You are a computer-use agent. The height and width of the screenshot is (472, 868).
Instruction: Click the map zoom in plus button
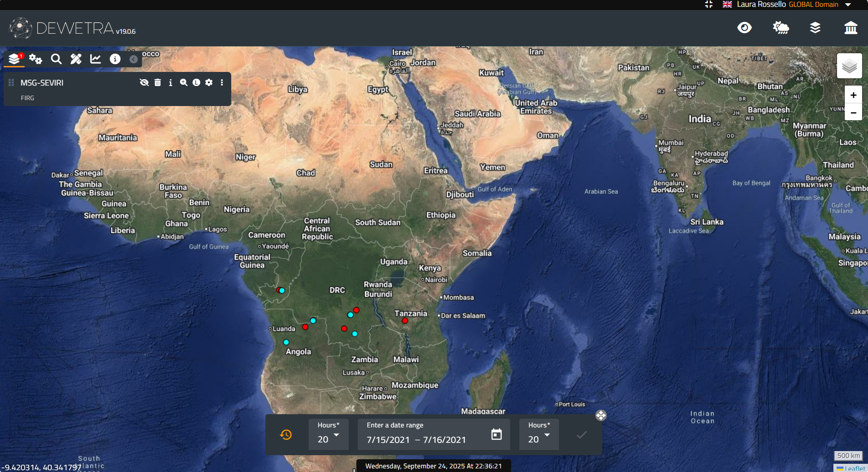click(x=853, y=95)
